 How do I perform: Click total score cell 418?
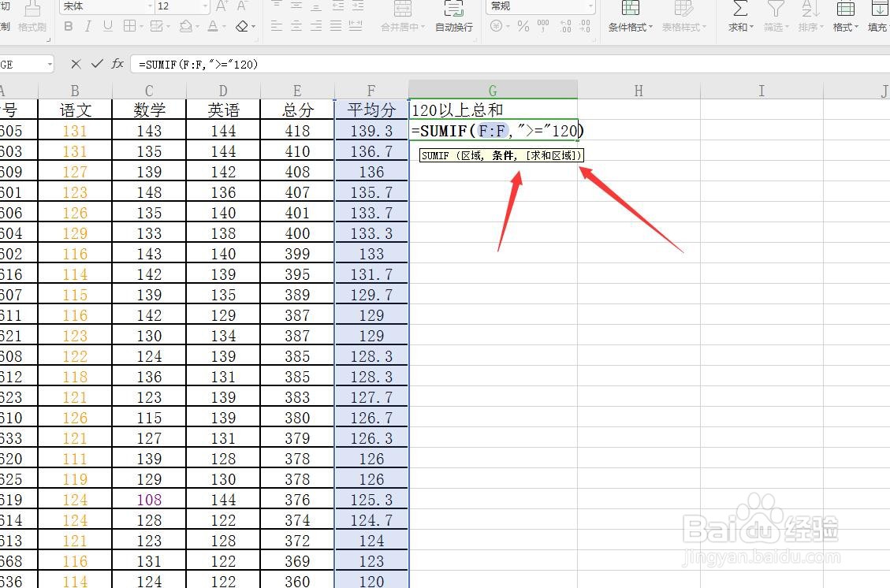click(297, 131)
